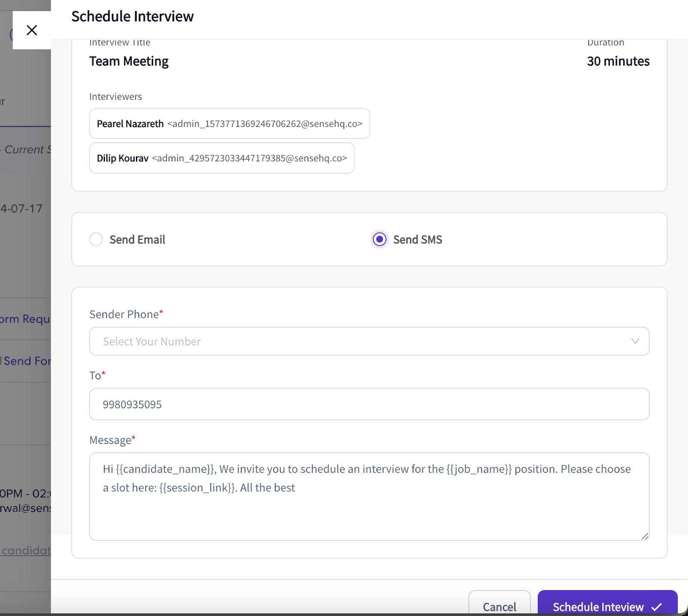
Task: Click the Interviewers label
Action: (x=116, y=96)
